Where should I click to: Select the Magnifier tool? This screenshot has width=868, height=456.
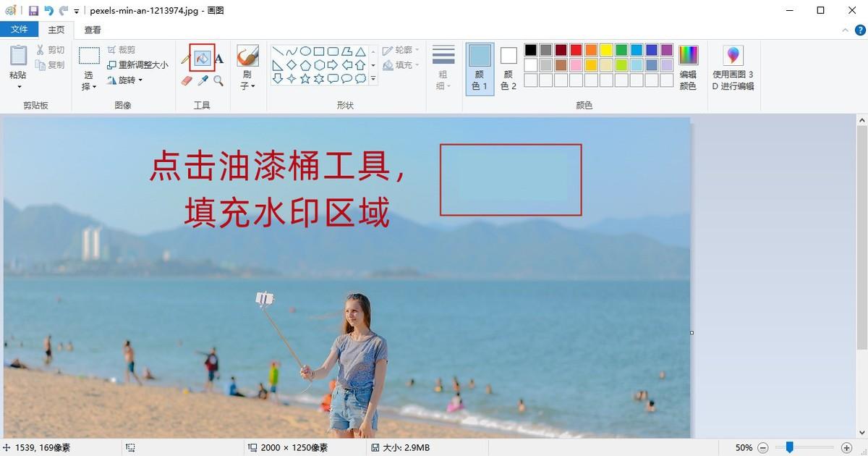[218, 81]
